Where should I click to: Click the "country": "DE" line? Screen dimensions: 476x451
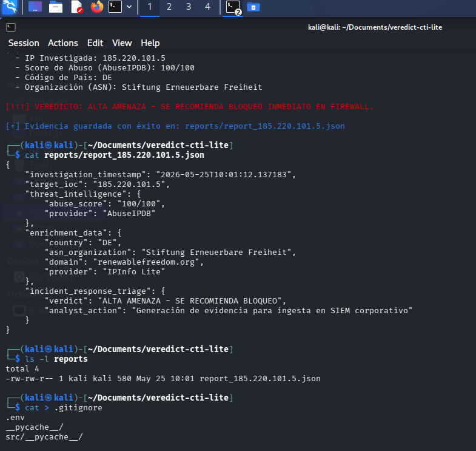[83, 243]
